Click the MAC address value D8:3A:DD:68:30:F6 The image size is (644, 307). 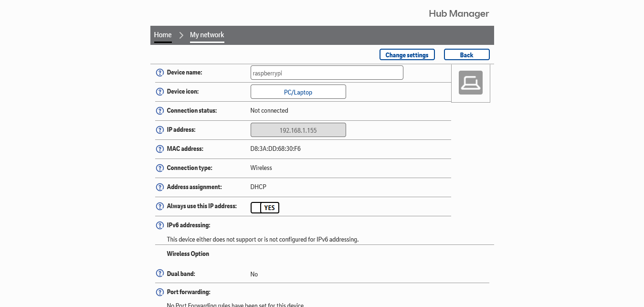[275, 148]
